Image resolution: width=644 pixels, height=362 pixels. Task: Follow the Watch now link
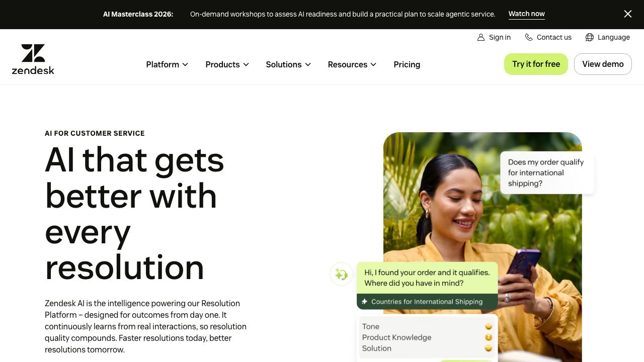pyautogui.click(x=527, y=14)
